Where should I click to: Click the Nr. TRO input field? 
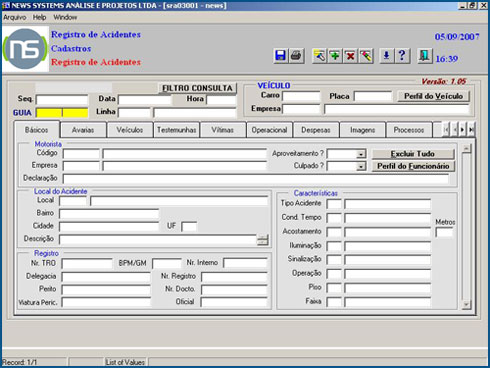tap(87, 264)
